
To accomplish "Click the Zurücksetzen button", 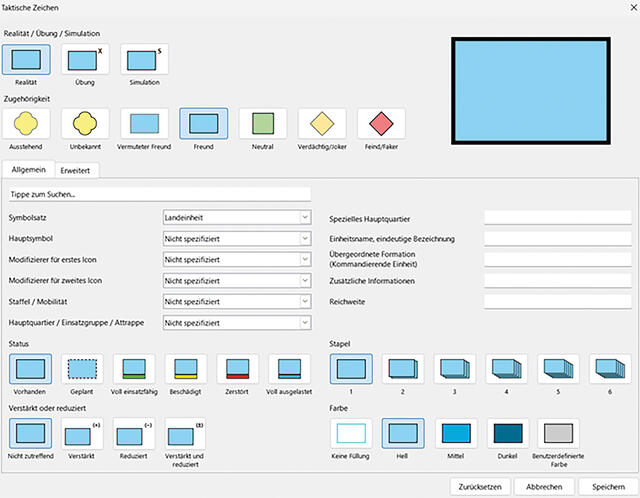I will [480, 487].
